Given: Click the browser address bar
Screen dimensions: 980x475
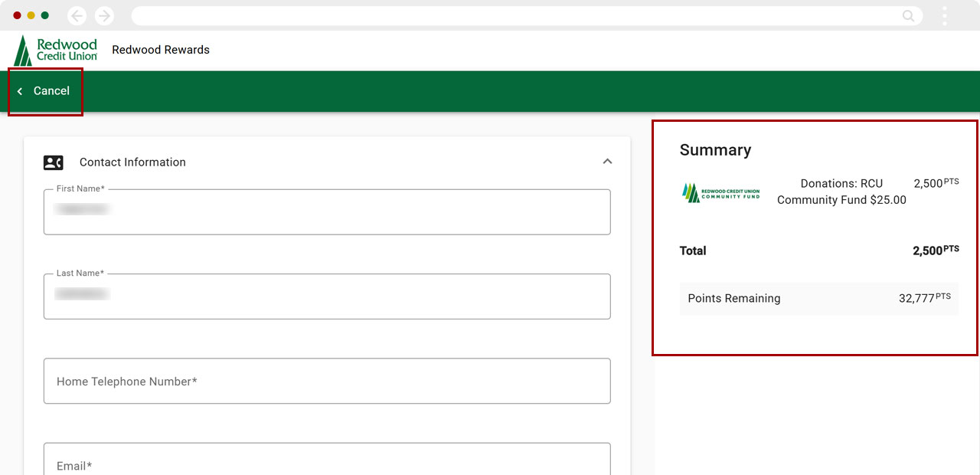Looking at the screenshot, I should 527,15.
